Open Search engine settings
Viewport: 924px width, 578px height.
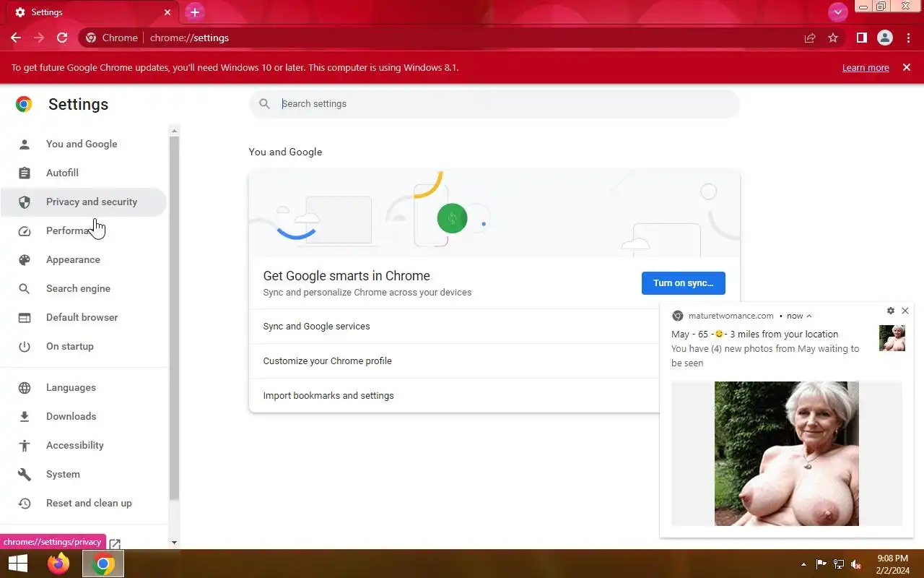click(83, 288)
